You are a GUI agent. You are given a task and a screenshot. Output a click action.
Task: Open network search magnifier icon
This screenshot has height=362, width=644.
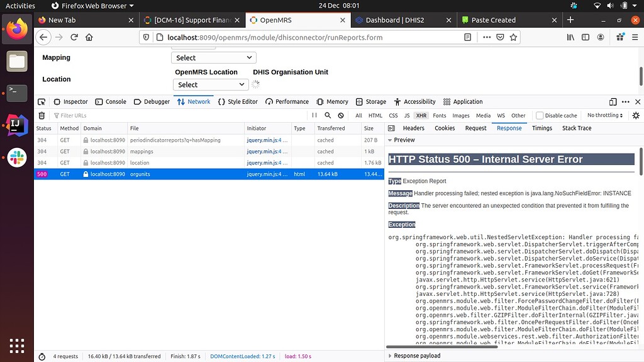tap(328, 116)
